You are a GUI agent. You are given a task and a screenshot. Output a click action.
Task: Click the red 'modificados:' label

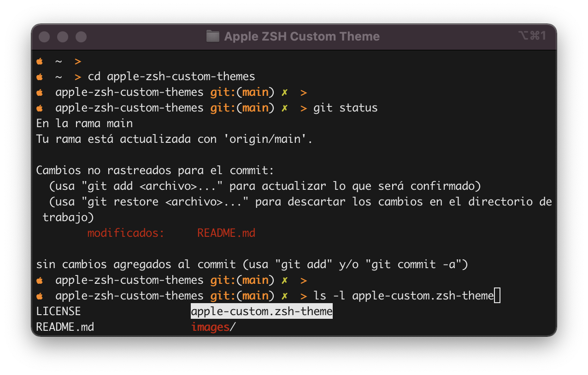pyautogui.click(x=126, y=233)
